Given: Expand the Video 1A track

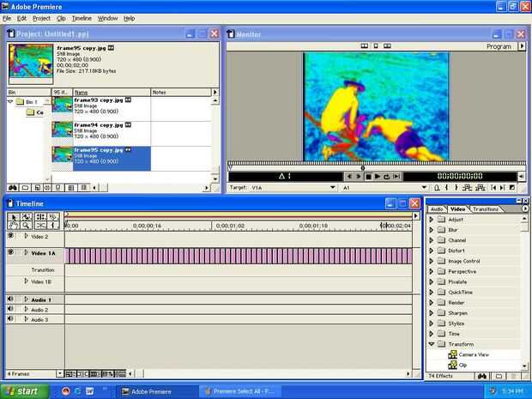Looking at the screenshot, I should pos(26,253).
